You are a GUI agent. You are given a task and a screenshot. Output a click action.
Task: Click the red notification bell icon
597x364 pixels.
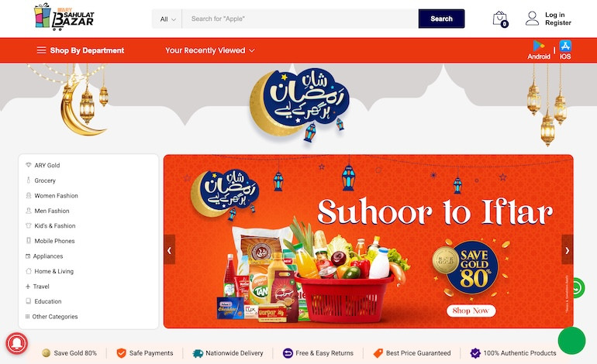(x=17, y=343)
